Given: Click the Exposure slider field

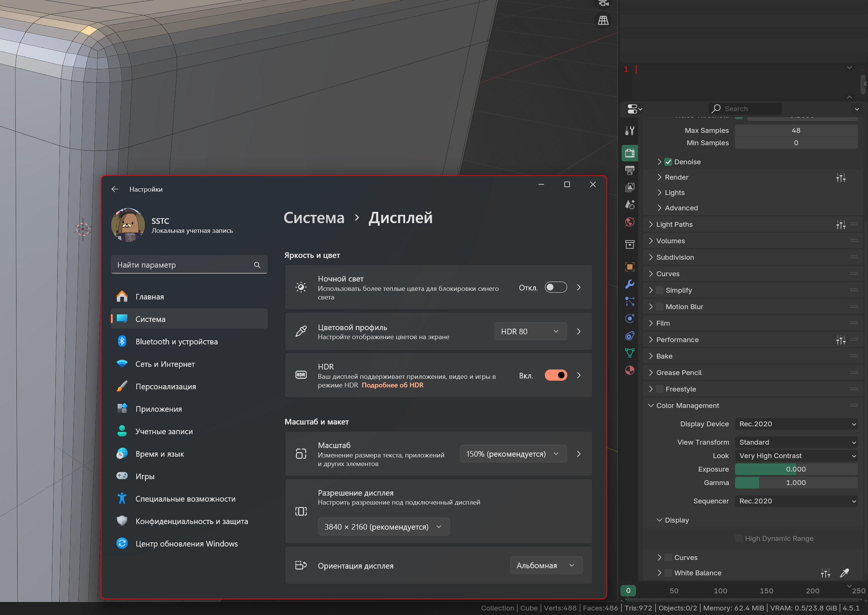Looking at the screenshot, I should point(796,469).
